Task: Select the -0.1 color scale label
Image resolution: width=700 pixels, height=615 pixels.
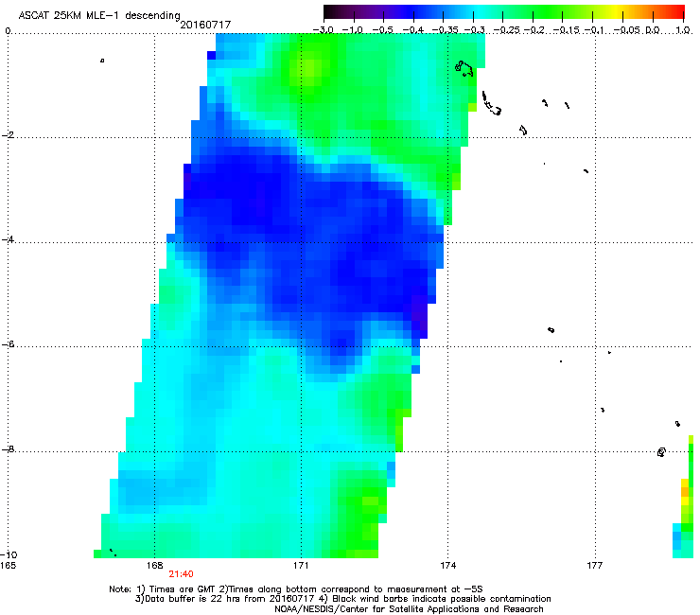Action: [x=594, y=30]
